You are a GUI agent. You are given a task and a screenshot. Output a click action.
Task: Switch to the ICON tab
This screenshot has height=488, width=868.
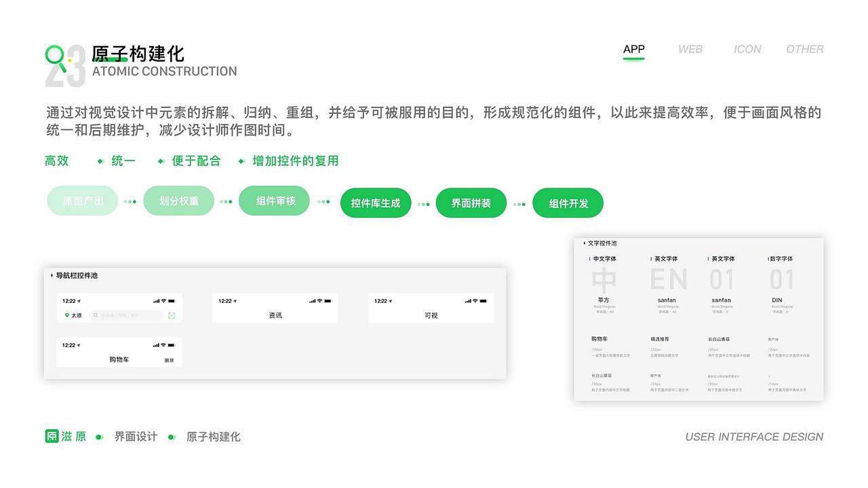[x=747, y=49]
